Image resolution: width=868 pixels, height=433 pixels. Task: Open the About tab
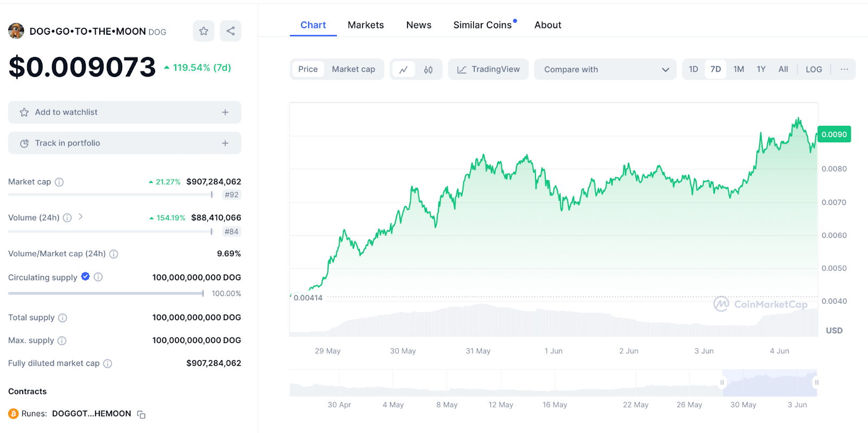click(x=548, y=25)
